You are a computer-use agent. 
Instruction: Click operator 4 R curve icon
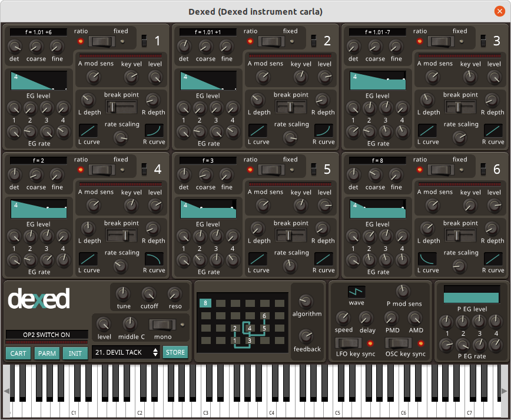point(154,259)
